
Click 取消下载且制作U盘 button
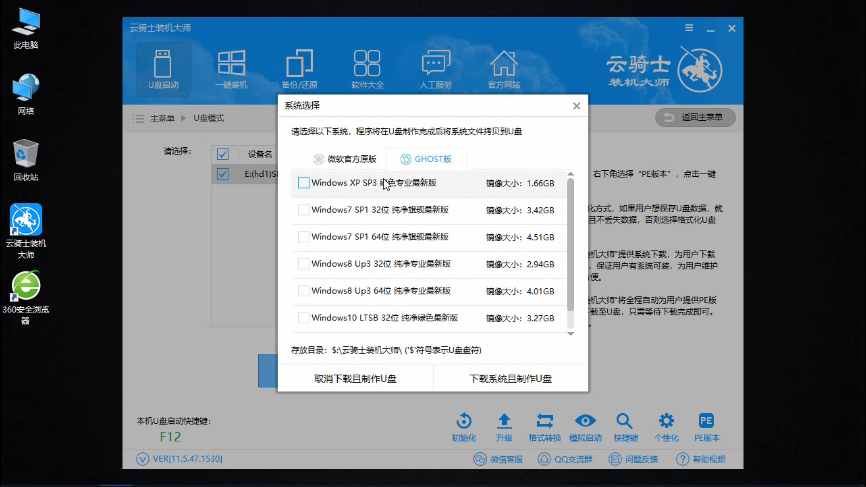click(x=355, y=379)
